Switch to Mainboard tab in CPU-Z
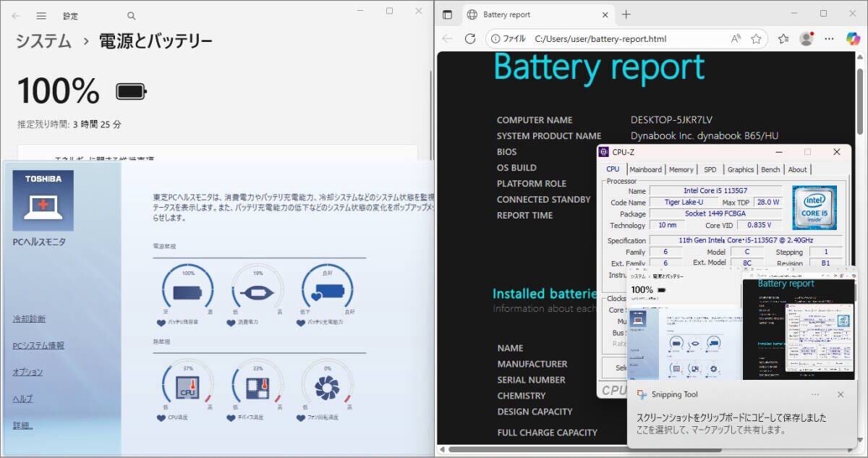 645,169
